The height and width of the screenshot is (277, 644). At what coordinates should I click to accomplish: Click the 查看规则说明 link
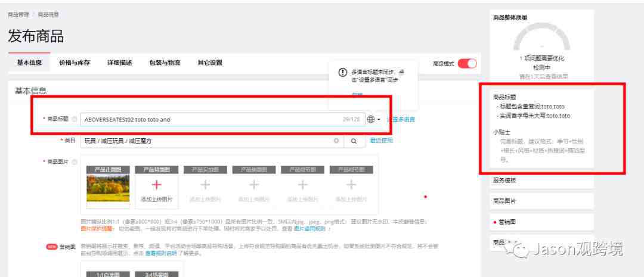[160, 254]
